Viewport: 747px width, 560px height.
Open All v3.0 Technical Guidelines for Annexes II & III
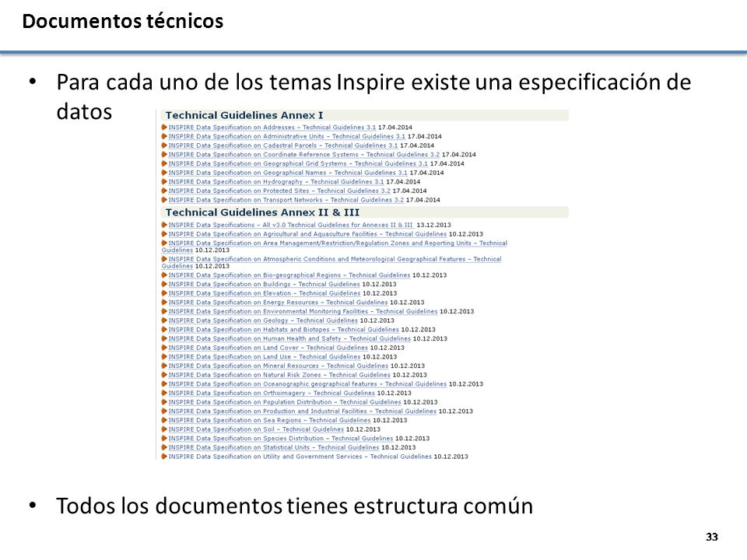[x=291, y=225]
